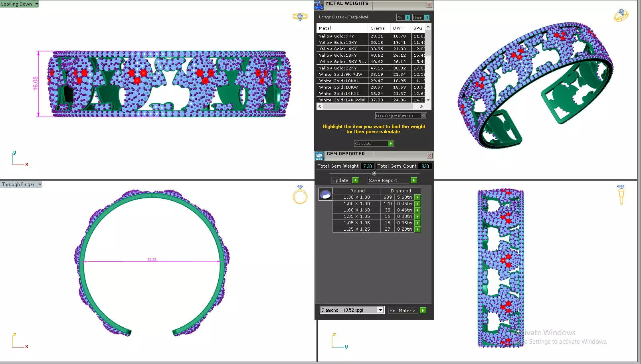Select Yellow Gold:14KY row

click(x=371, y=49)
